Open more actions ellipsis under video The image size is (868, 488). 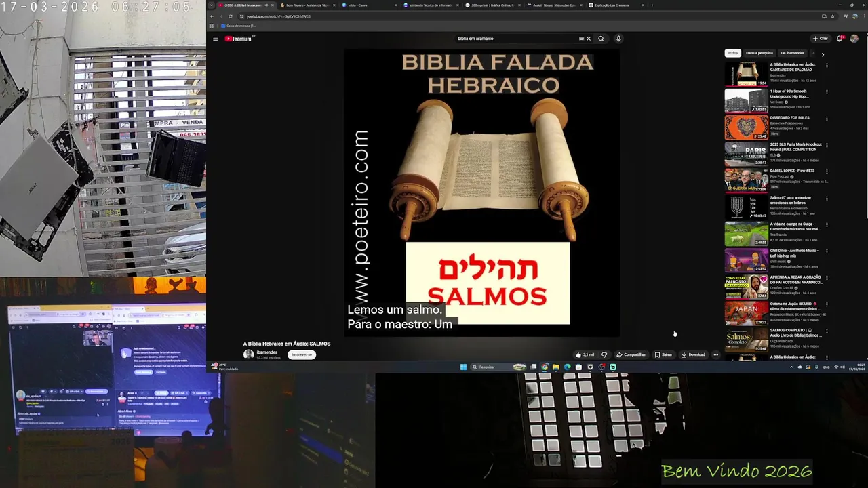click(x=715, y=354)
